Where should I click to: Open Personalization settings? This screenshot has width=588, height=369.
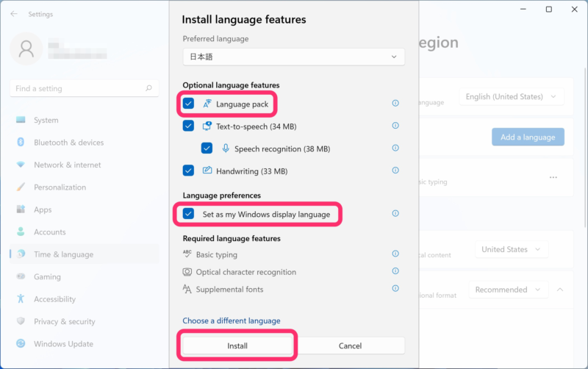(85, 187)
